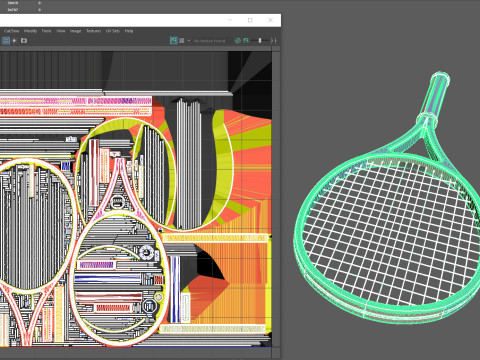Close the UV Editor window
The height and width of the screenshot is (360, 480).
(270, 20)
